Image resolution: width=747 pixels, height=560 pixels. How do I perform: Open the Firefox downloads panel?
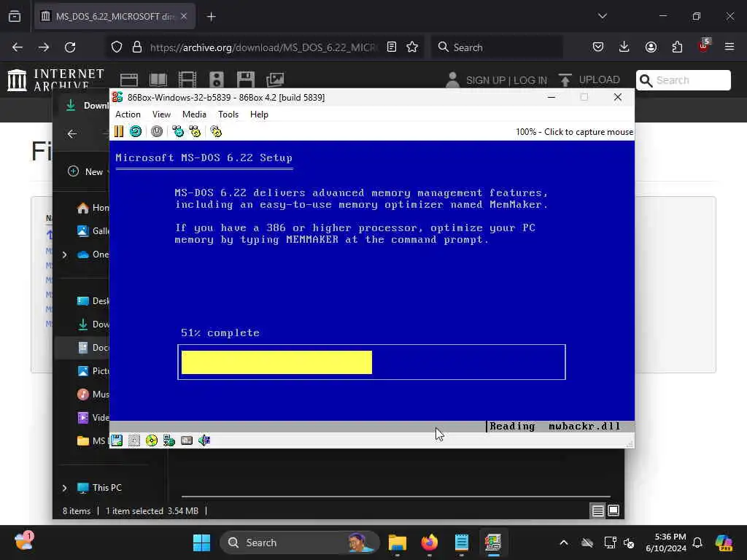(624, 47)
